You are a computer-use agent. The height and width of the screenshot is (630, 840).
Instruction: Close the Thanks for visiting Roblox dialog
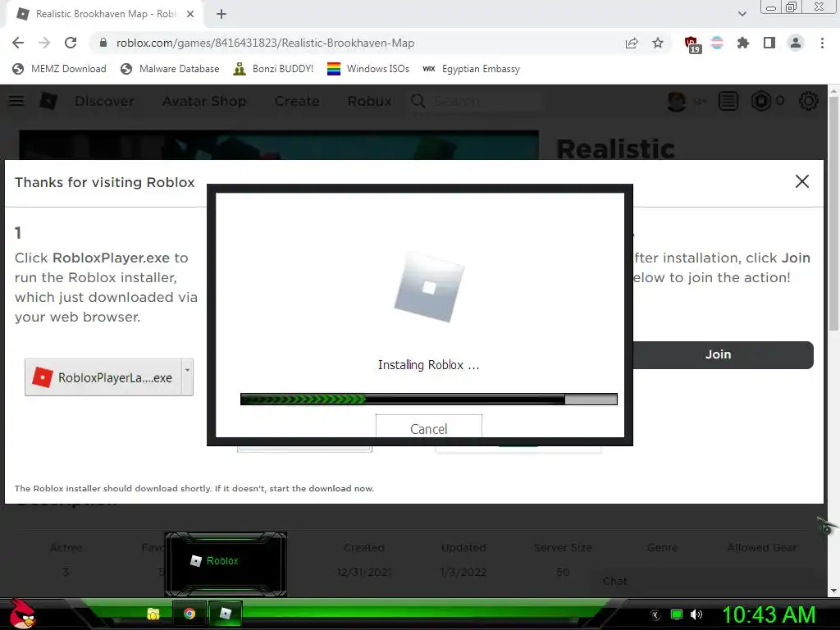click(x=802, y=181)
